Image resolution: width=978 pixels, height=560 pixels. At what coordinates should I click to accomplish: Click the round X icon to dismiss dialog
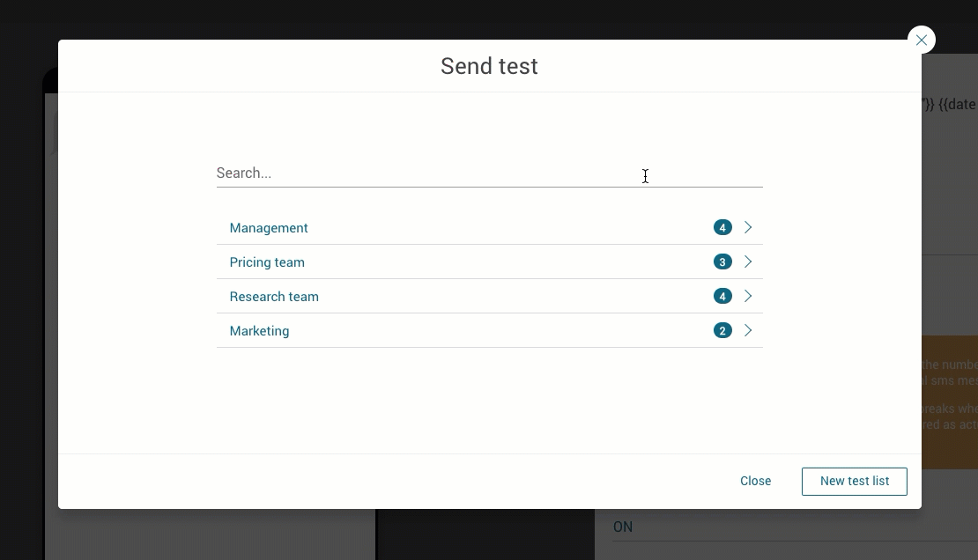pyautogui.click(x=921, y=40)
